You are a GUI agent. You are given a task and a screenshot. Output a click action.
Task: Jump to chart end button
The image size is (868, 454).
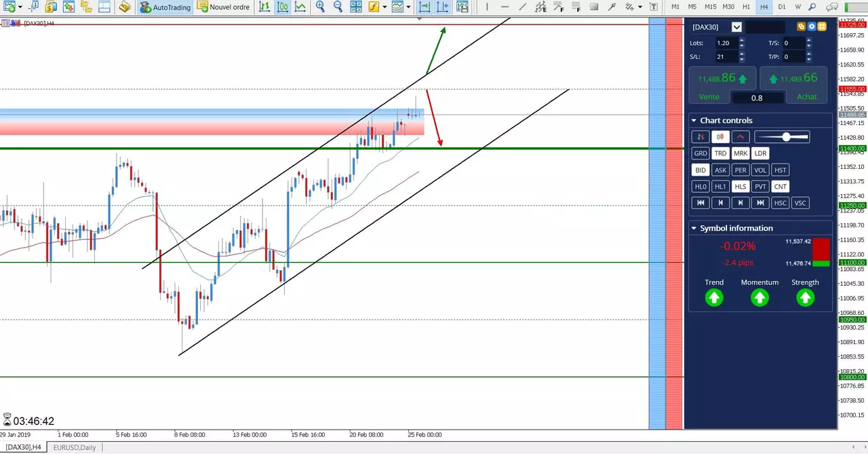[x=760, y=203]
